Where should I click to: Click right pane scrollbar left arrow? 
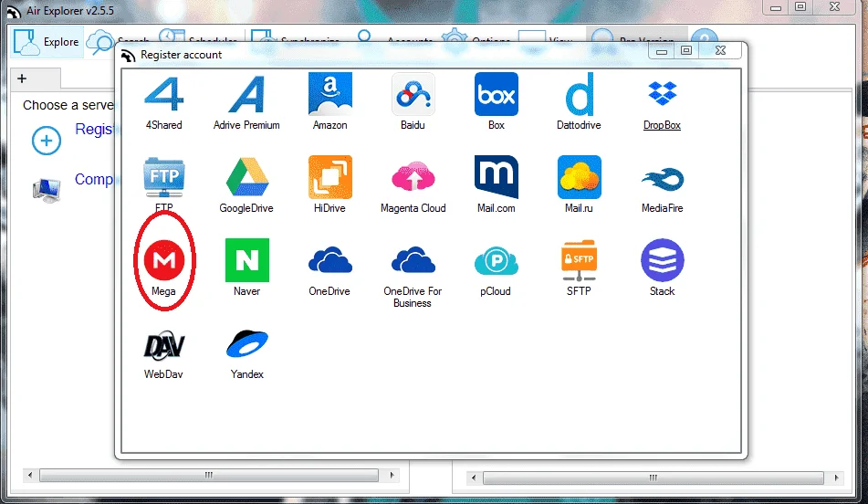tap(474, 478)
